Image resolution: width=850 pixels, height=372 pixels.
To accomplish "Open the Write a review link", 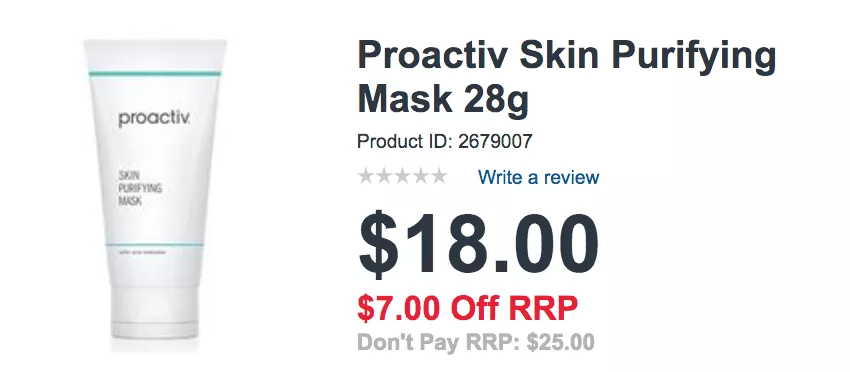I will (x=538, y=177).
